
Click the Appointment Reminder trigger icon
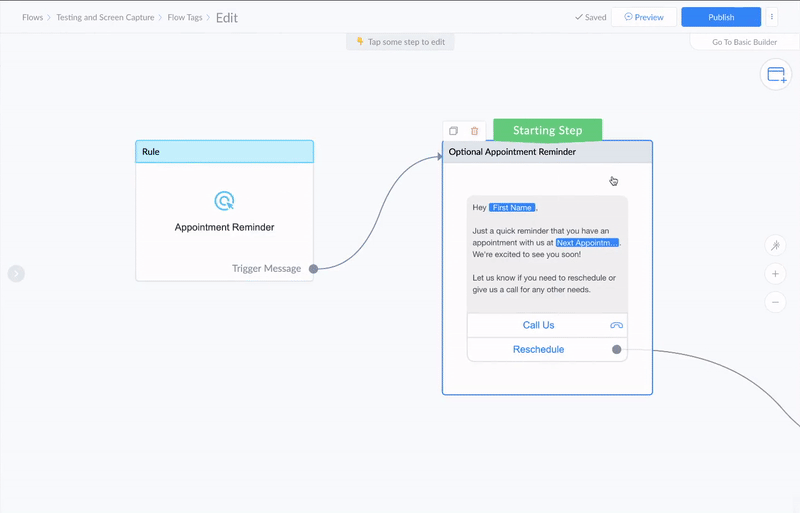[x=224, y=201]
